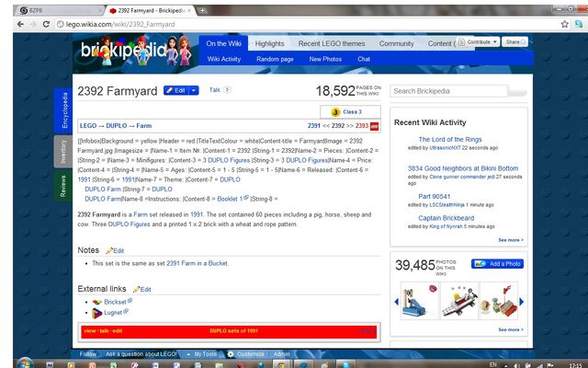This screenshot has width=588, height=368.
Task: Expand the Edit button dropdown arrow
Action: point(194,90)
